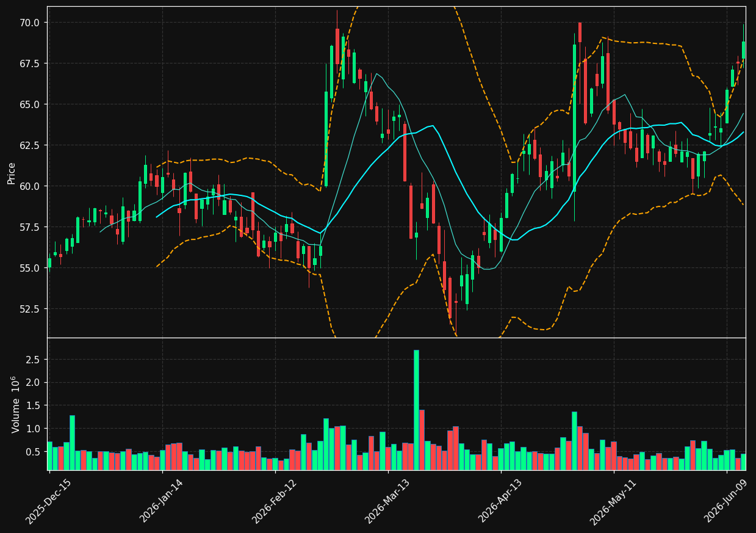Click the 2026-Mar-13 date label
Image resolution: width=756 pixels, height=533 pixels.
pyautogui.click(x=387, y=501)
